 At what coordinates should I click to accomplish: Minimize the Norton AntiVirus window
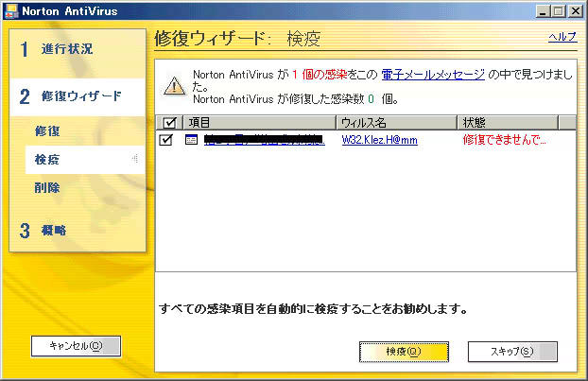coord(543,11)
